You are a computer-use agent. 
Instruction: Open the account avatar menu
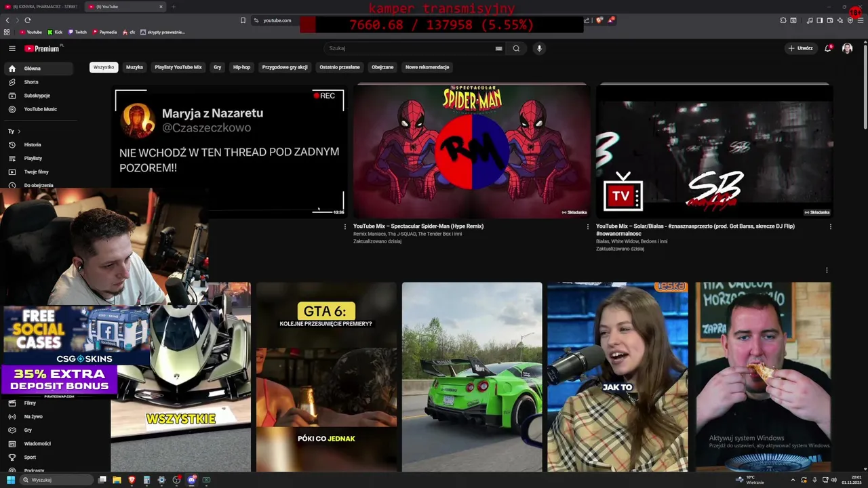[847, 48]
